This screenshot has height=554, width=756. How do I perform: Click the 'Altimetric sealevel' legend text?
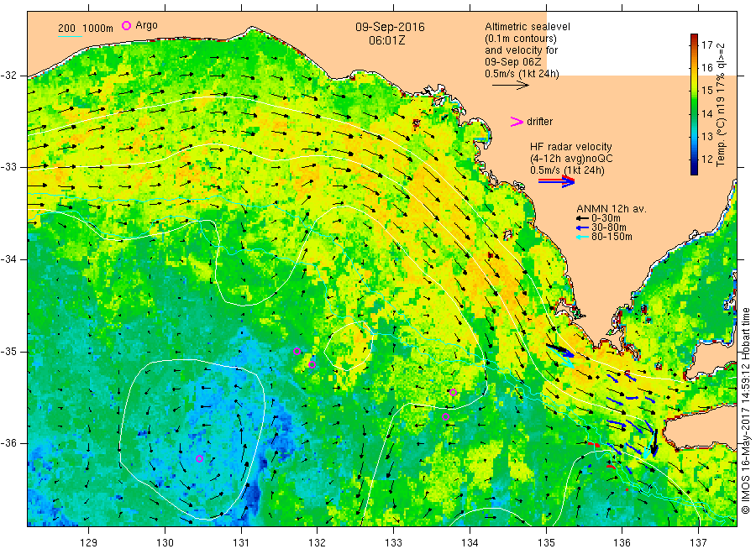527,27
